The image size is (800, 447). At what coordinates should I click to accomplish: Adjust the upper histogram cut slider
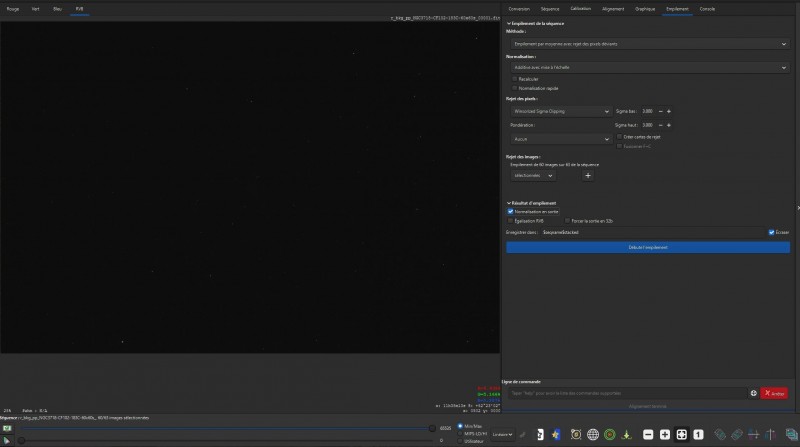[x=432, y=428]
